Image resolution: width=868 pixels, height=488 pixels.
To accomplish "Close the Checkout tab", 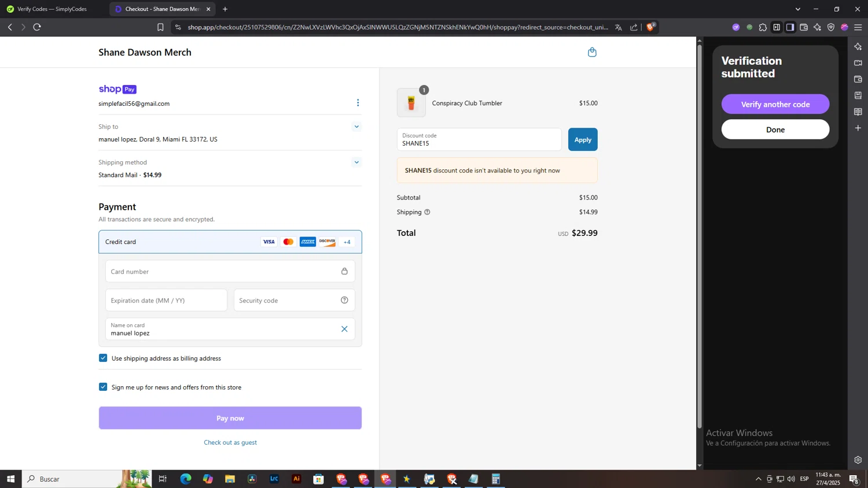I will [208, 9].
